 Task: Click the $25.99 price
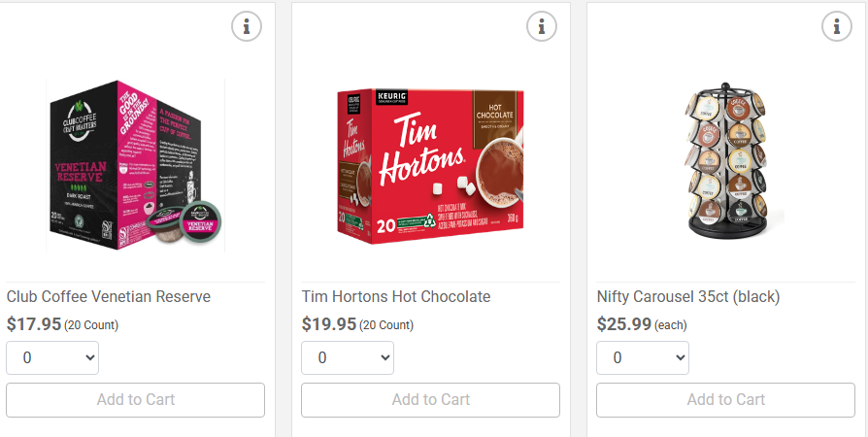(624, 324)
